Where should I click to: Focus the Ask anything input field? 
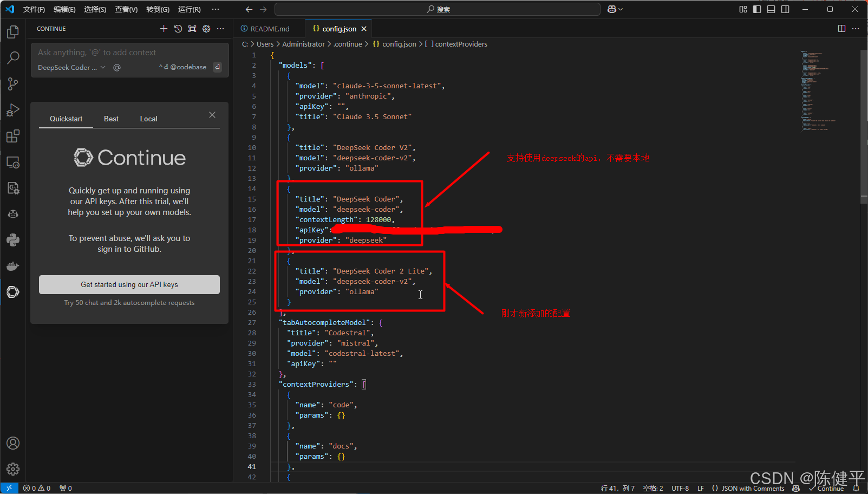click(129, 53)
